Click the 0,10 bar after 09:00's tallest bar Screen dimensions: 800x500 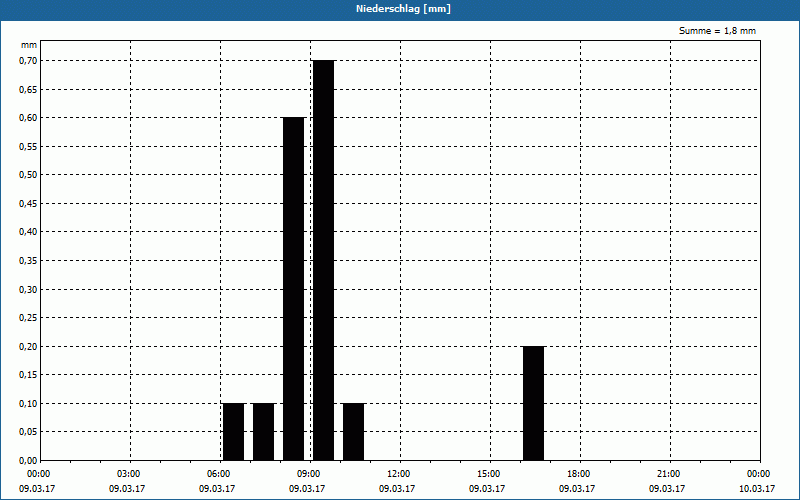[x=354, y=432]
